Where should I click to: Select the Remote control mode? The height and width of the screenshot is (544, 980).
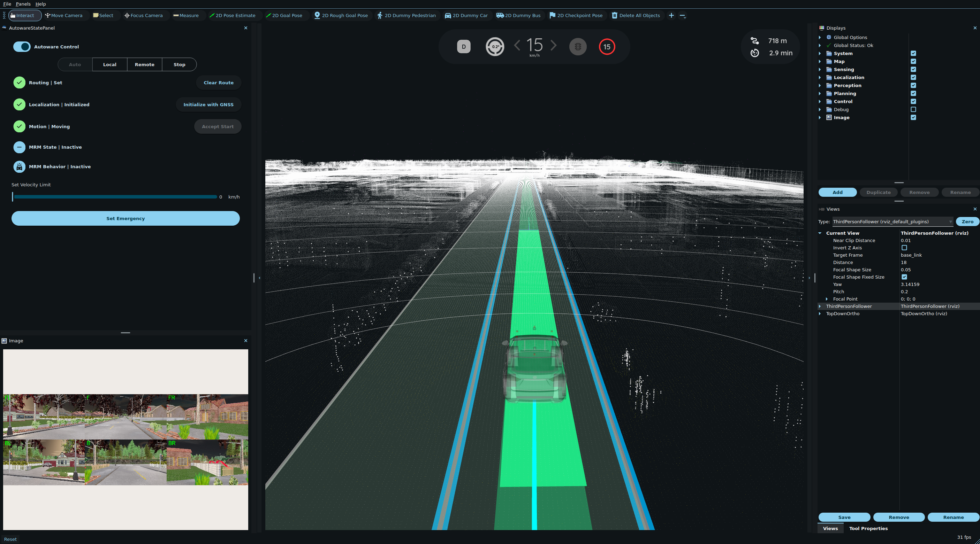(144, 64)
